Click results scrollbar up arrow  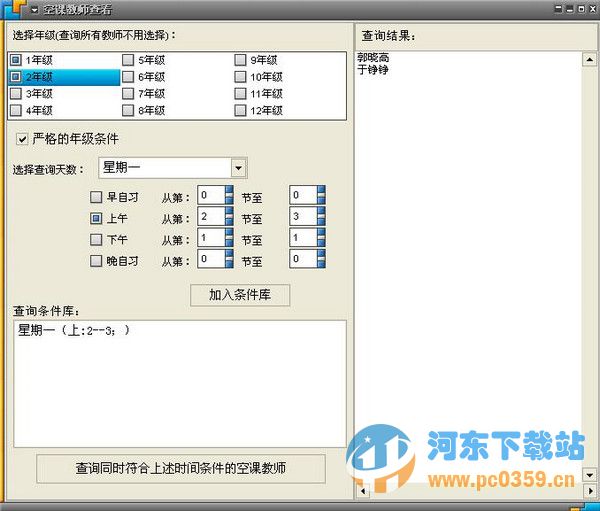coord(590,59)
